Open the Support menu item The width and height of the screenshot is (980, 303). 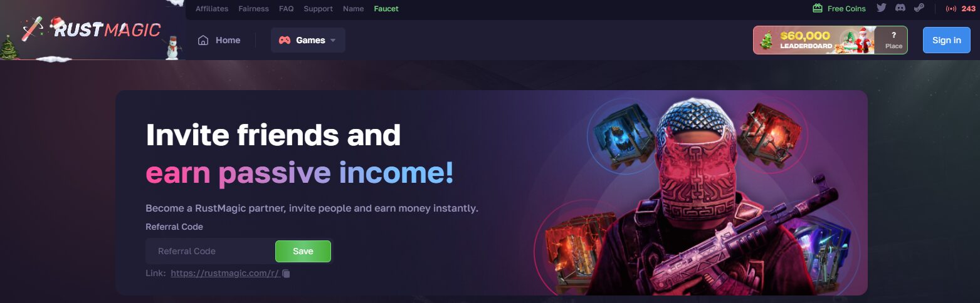pos(319,9)
